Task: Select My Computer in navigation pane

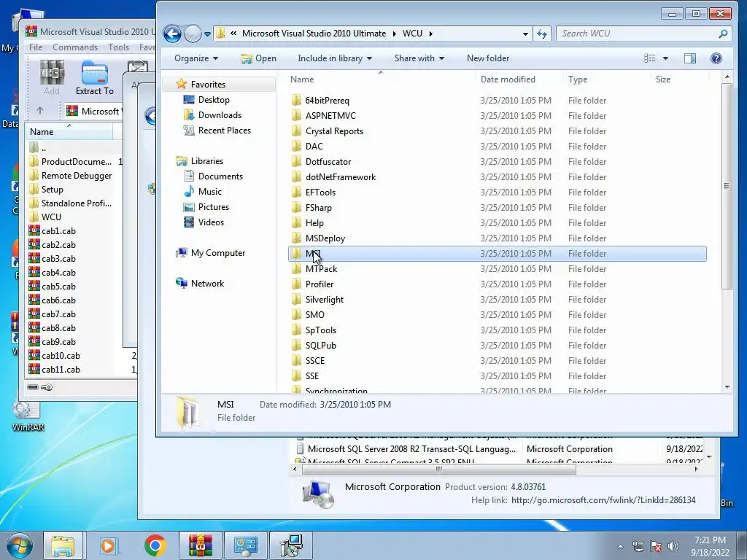Action: (x=217, y=253)
